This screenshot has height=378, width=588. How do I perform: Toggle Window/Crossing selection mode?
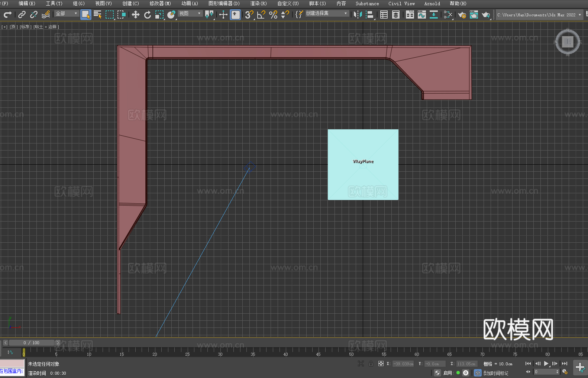122,14
